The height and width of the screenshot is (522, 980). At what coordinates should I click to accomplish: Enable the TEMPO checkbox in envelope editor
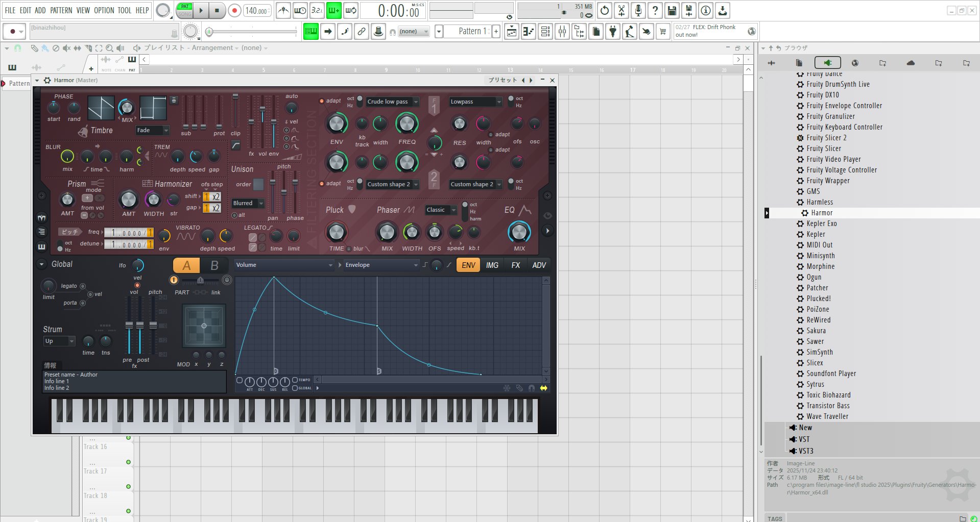click(295, 380)
